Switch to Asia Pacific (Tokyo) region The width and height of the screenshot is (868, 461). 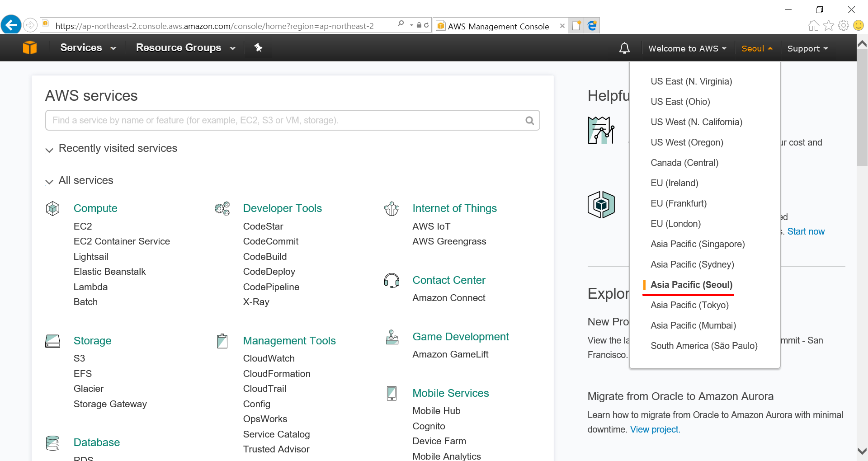click(x=689, y=305)
